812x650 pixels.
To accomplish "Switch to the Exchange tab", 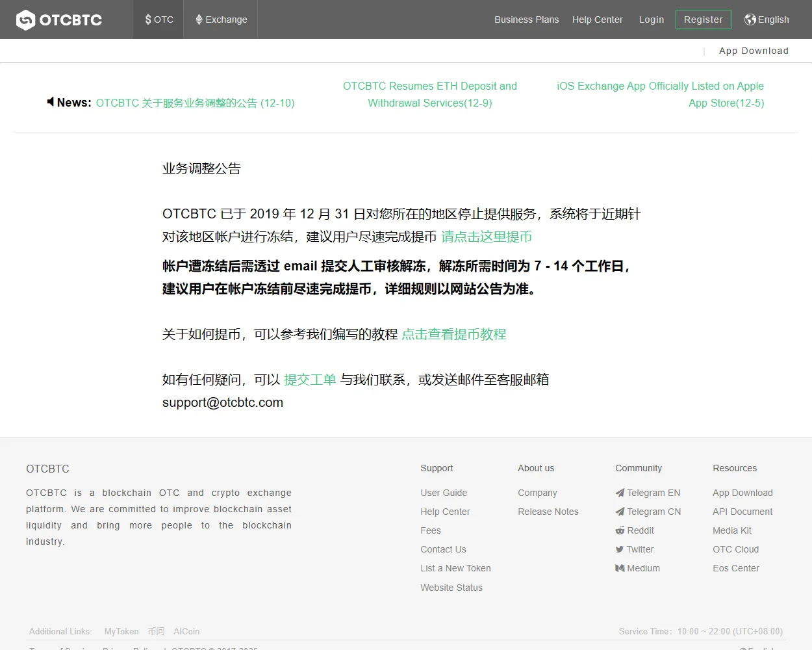I will (x=221, y=19).
